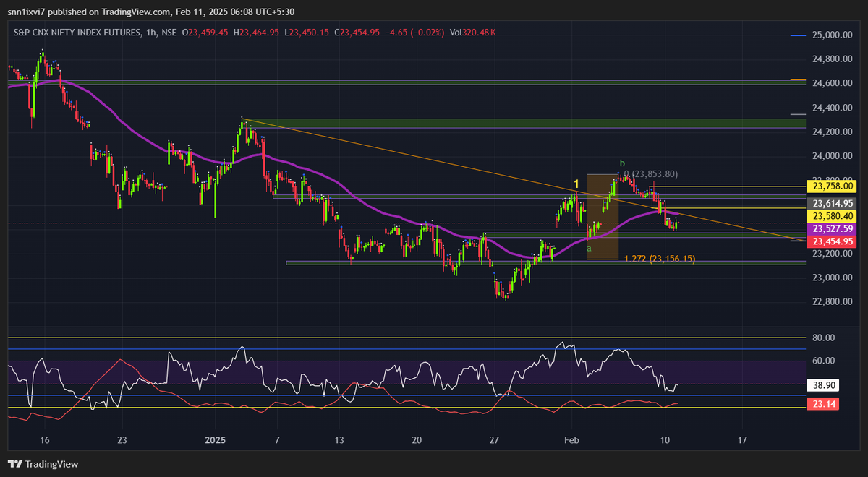
Task: Click the blue line marker beside 25,000.00
Action: [798, 35]
